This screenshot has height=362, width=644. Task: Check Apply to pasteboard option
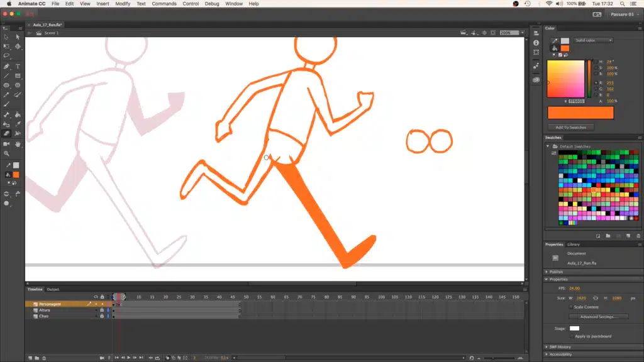click(571, 336)
